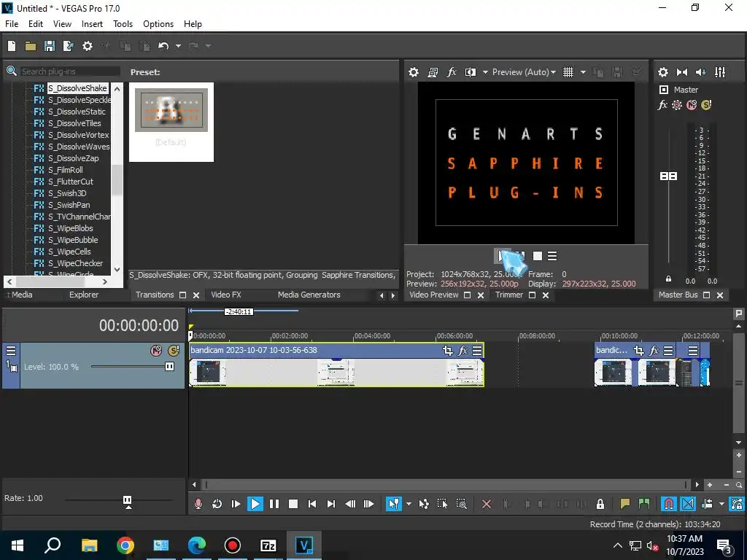Solo the video track

click(174, 351)
